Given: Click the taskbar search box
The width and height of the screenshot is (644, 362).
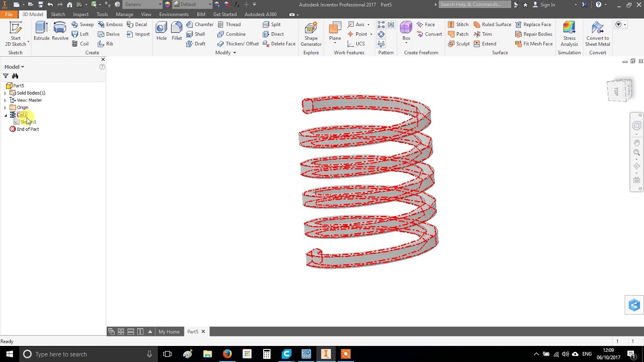Looking at the screenshot, I should point(88,354).
